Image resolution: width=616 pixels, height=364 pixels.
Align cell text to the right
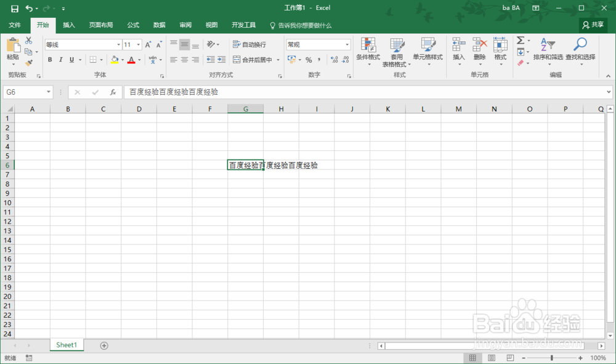pyautogui.click(x=195, y=60)
